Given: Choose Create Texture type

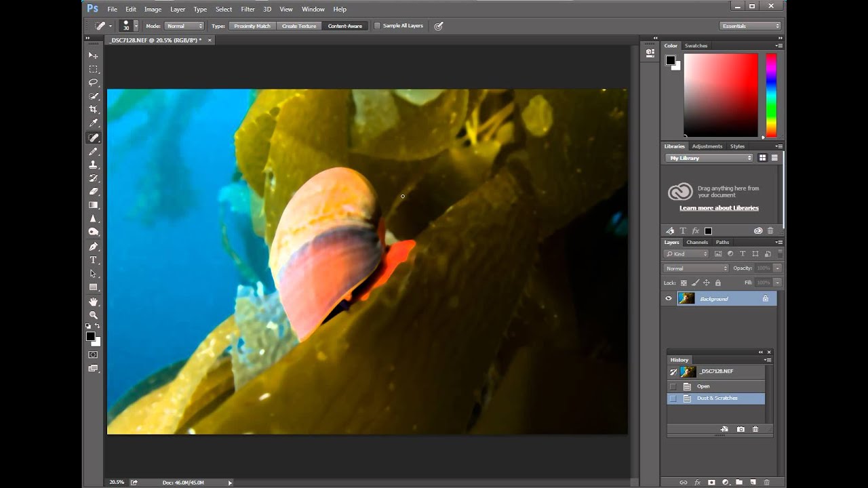Looking at the screenshot, I should [x=299, y=26].
